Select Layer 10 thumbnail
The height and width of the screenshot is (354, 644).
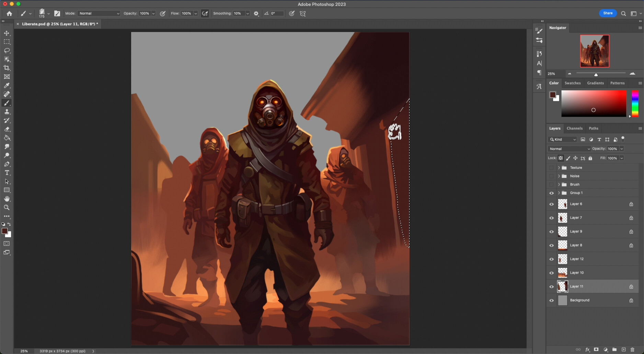pos(562,273)
